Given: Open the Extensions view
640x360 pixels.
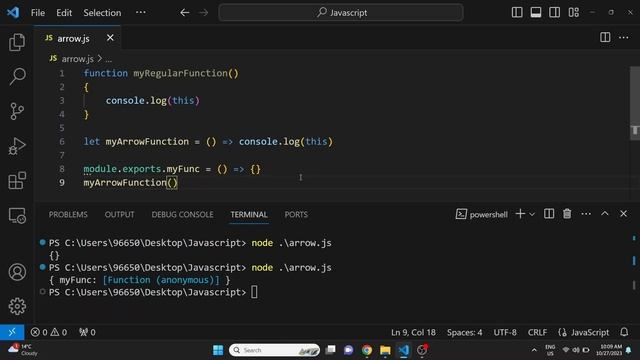Looking at the screenshot, I should [17, 180].
